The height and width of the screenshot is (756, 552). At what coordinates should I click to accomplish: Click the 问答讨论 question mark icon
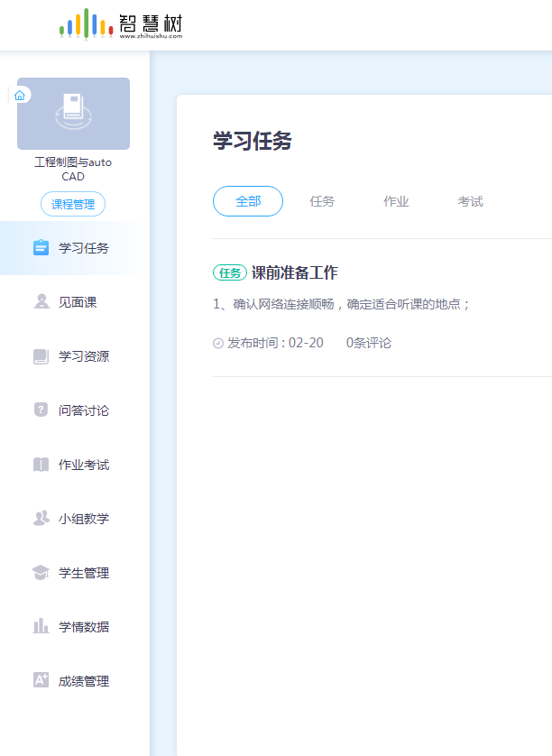coord(41,410)
